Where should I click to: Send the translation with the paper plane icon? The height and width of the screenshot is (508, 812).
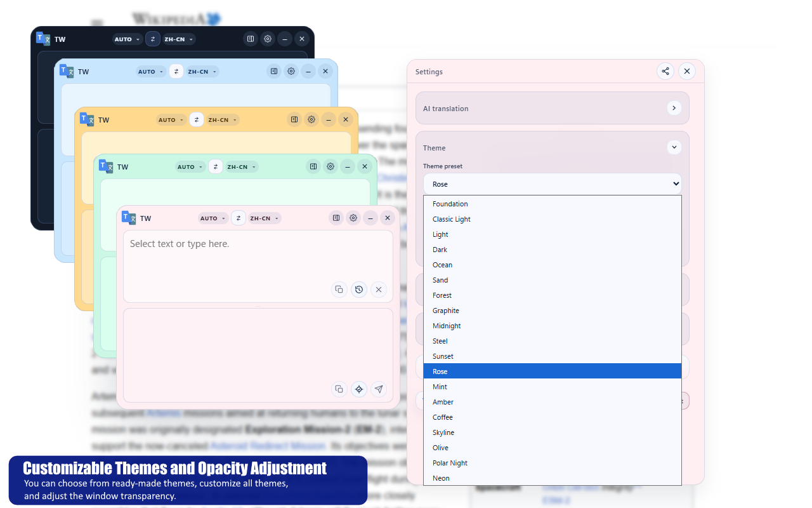click(379, 389)
